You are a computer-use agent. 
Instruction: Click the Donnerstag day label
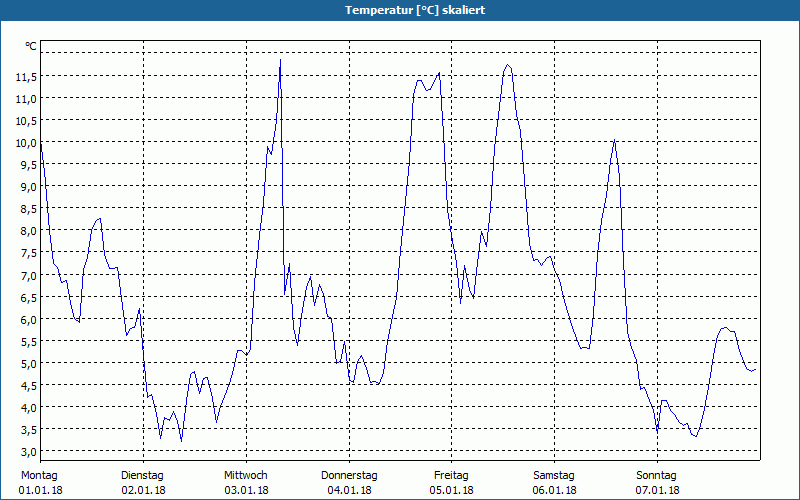(x=349, y=476)
